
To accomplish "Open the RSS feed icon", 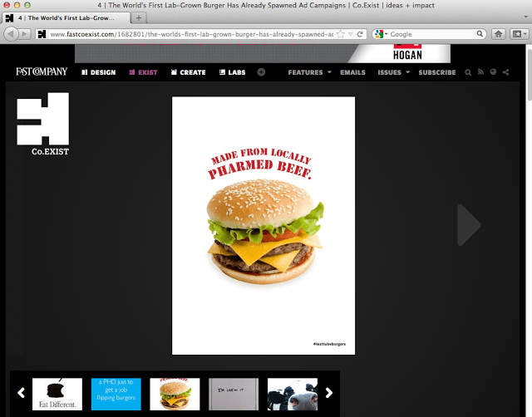I will [x=480, y=72].
